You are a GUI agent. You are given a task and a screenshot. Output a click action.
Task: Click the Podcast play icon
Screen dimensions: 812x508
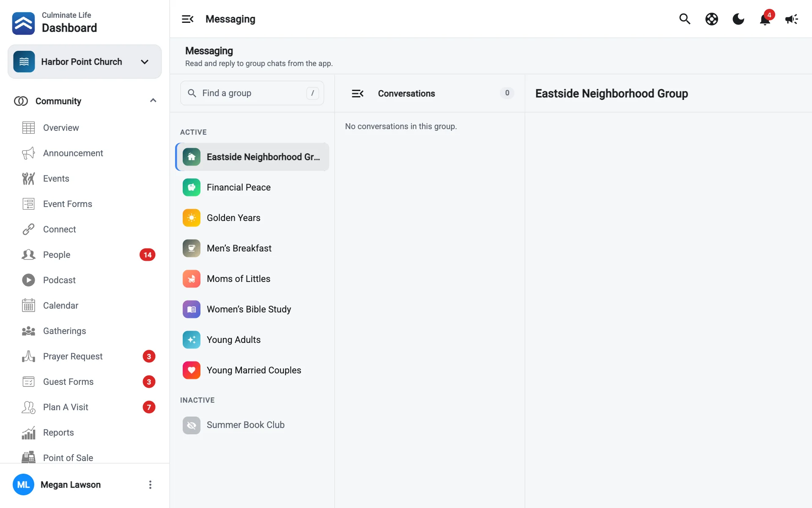28,280
